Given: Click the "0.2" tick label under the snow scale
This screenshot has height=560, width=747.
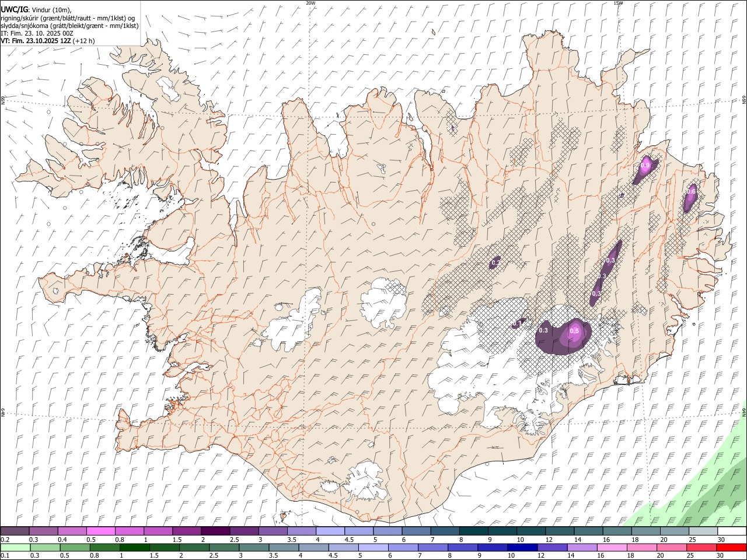Looking at the screenshot, I should click(x=5, y=540).
